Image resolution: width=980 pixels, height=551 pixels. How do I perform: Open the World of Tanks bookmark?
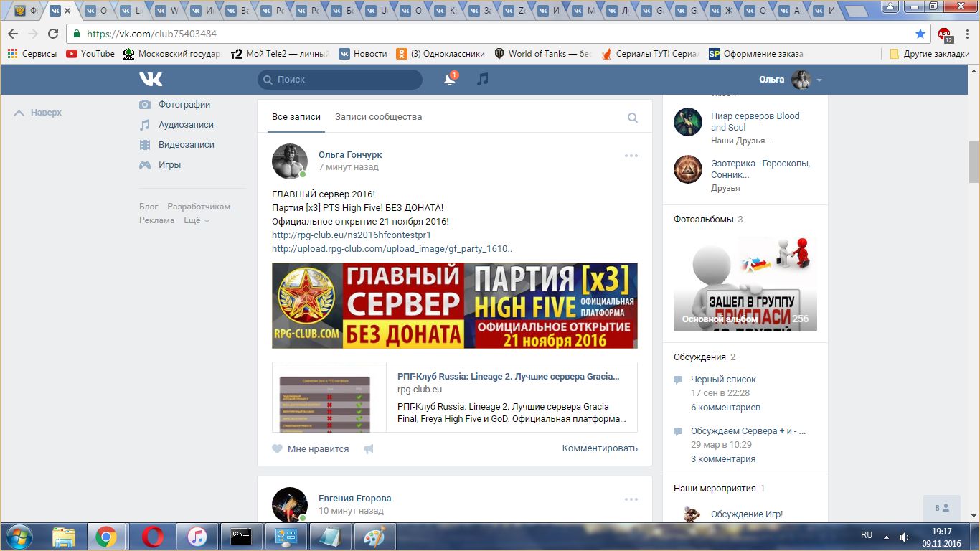[543, 54]
